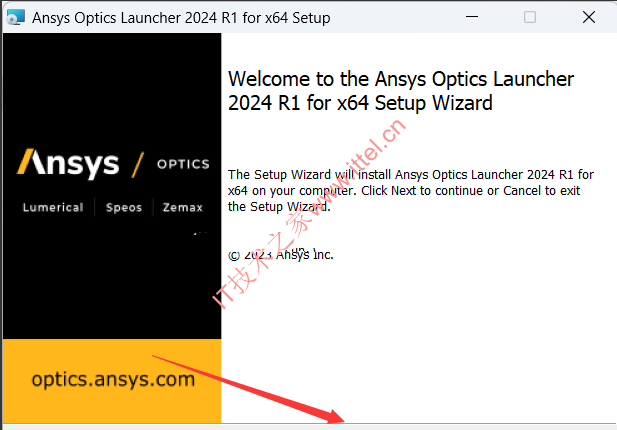Click the Setup Wizard description paragraph
Viewport: 617px width, 430px height.
(x=411, y=190)
